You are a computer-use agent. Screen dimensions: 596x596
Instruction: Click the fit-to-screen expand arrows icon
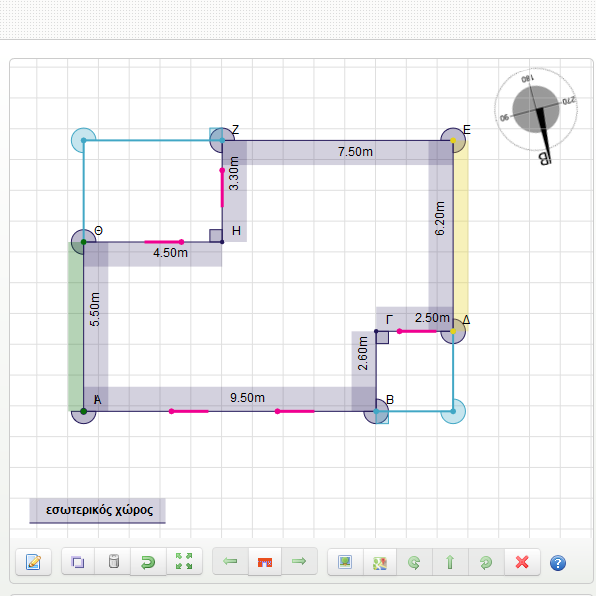(184, 561)
